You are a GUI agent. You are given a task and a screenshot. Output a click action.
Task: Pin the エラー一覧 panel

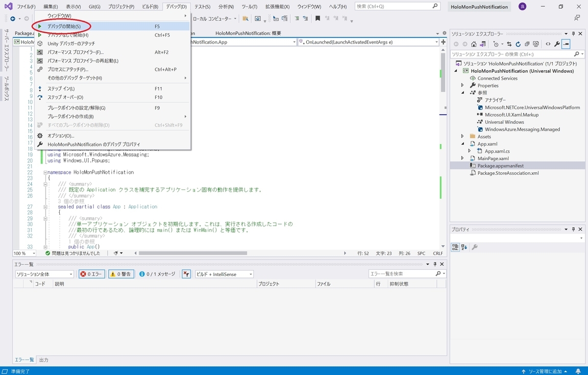point(434,264)
